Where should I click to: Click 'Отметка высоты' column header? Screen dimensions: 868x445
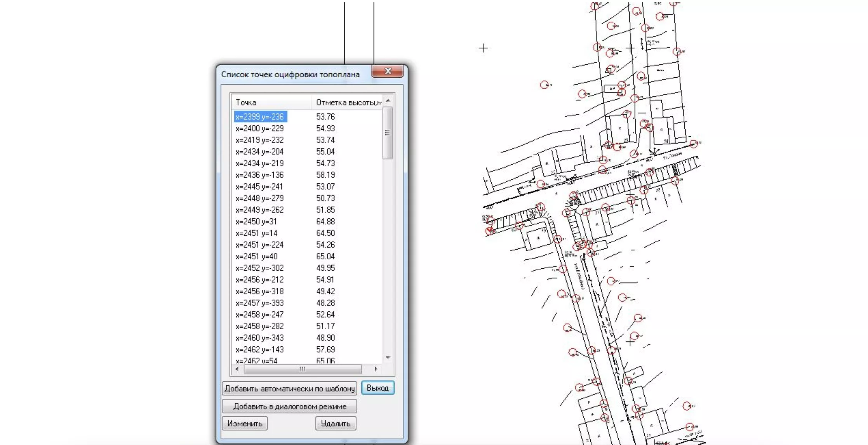[x=348, y=103]
